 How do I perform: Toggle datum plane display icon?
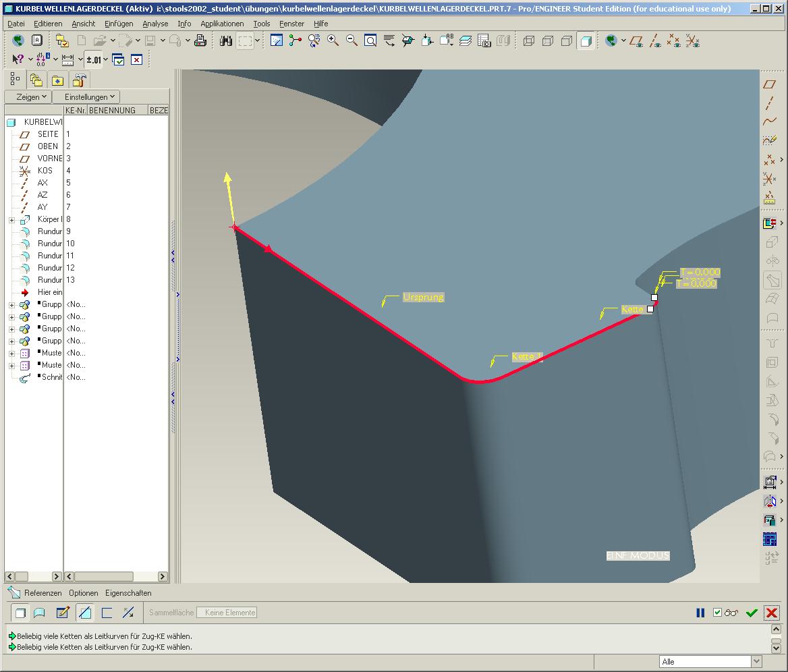click(636, 41)
